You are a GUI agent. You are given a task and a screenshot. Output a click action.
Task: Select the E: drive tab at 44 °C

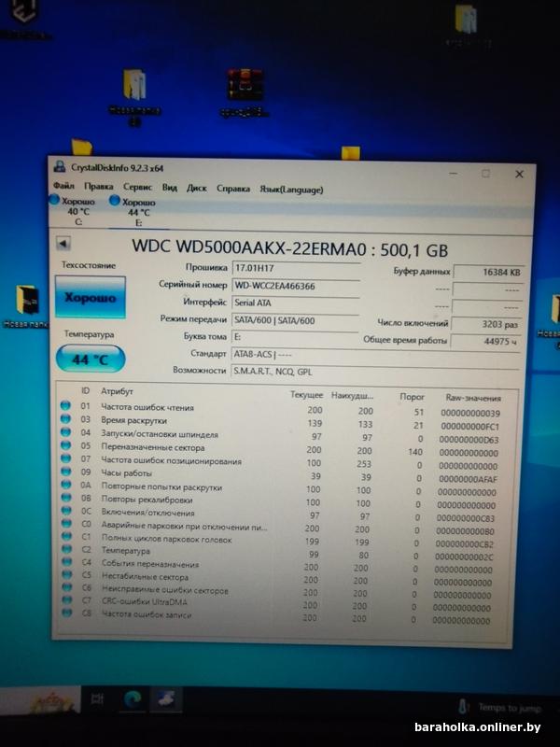tap(133, 212)
